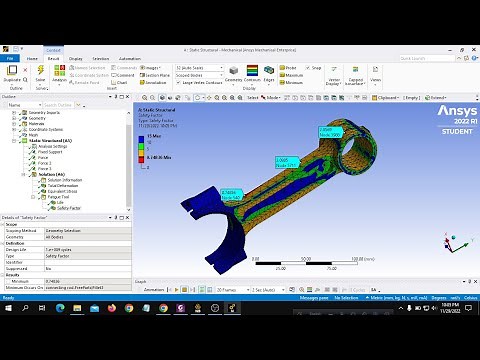480x360 pixels.
Task: Click the Search Outline field
Action: [x=58, y=105]
